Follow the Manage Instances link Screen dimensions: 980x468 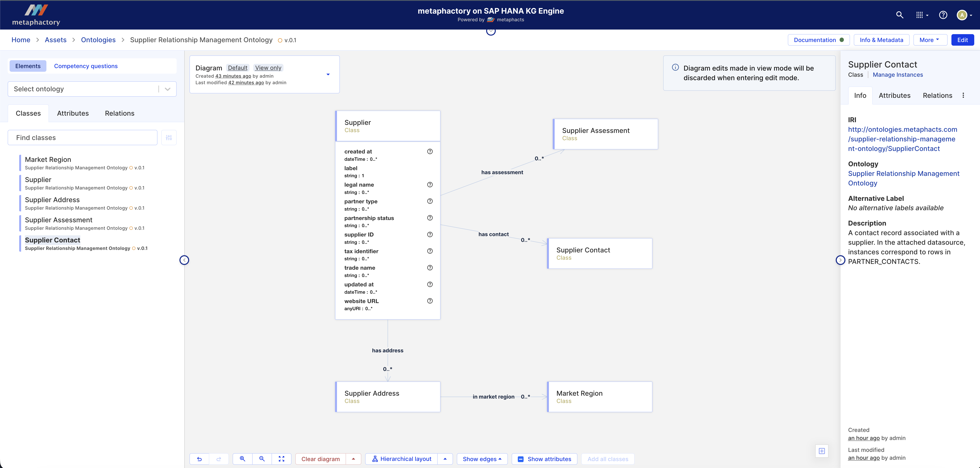pyautogui.click(x=898, y=75)
